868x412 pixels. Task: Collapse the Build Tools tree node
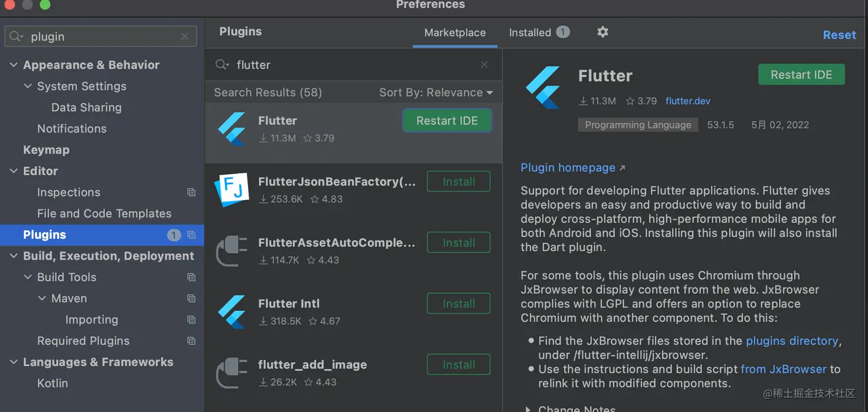[x=28, y=277]
